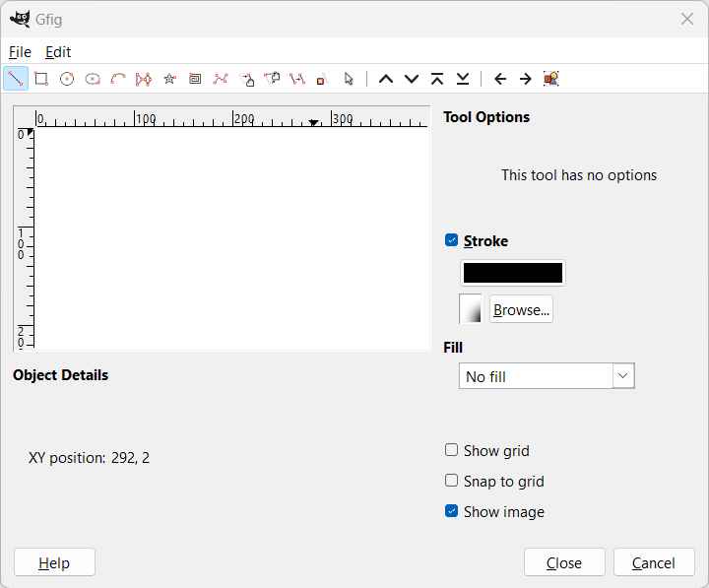709x588 pixels.
Task: Click the Help button
Action: pos(54,562)
